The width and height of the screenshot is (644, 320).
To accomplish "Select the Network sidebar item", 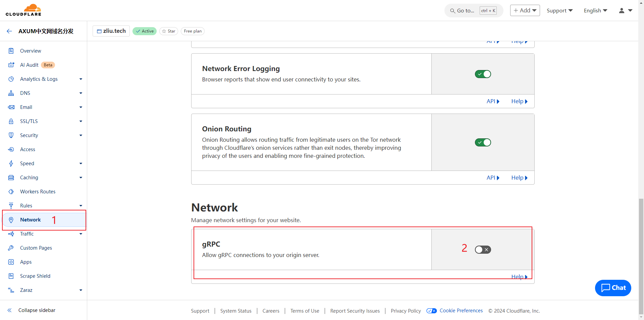I will click(44, 220).
